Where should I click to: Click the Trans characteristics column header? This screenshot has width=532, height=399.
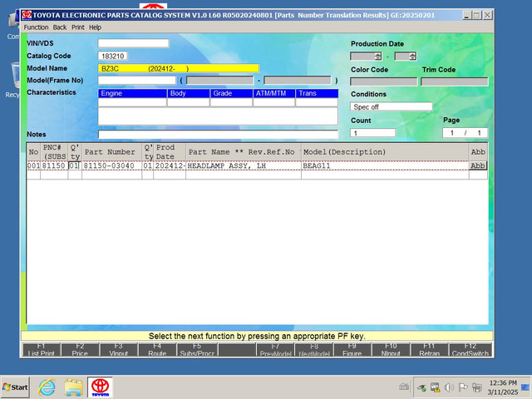click(x=317, y=93)
